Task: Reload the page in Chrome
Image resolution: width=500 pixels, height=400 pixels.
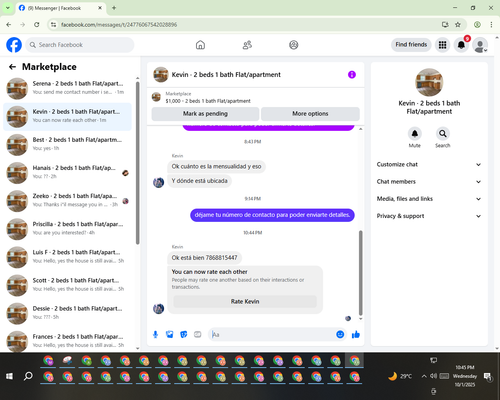Action: (x=37, y=25)
